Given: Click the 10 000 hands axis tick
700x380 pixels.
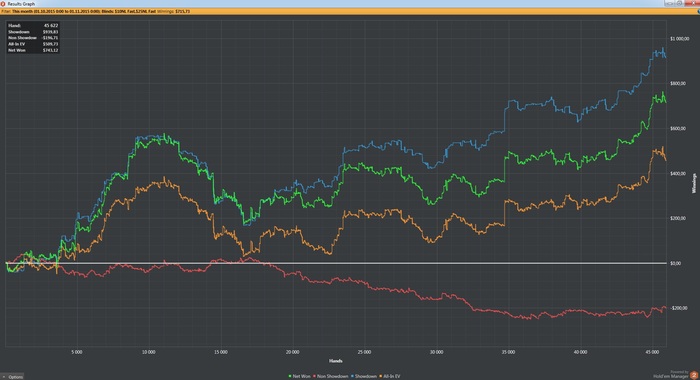Looking at the screenshot, I should pyautogui.click(x=149, y=352).
